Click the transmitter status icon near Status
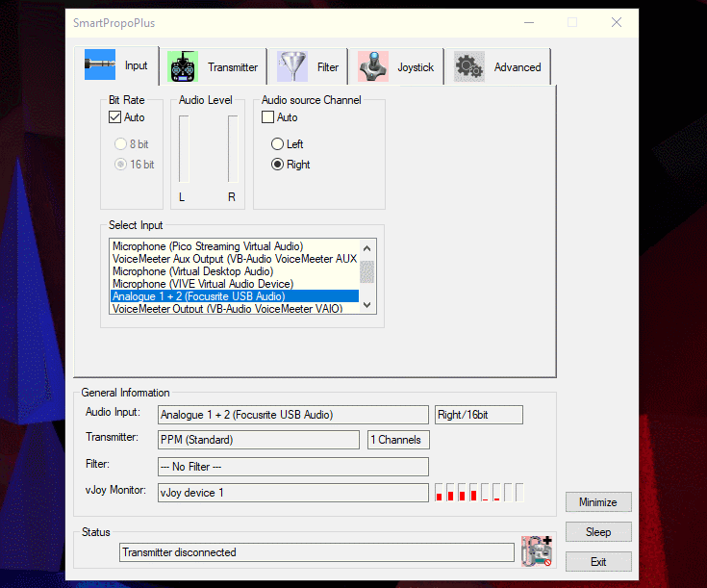This screenshot has height=588, width=707. [x=537, y=551]
